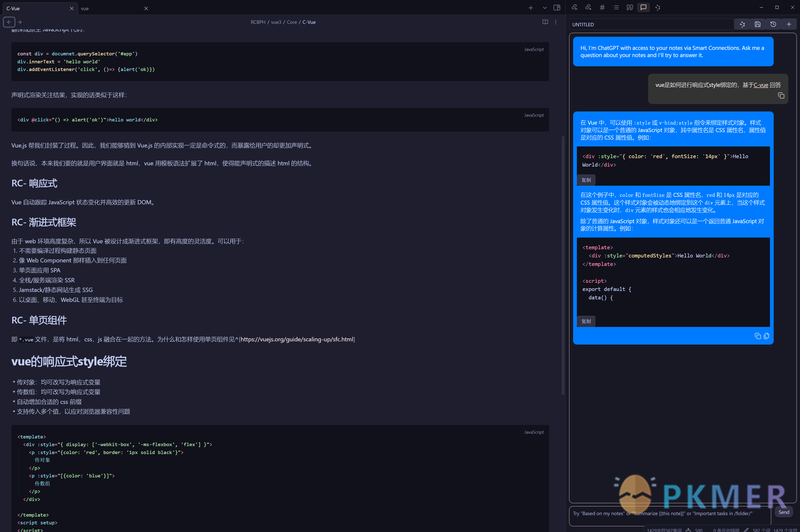Open the outgoing links panel icon
800x532 pixels.
(x=588, y=7)
